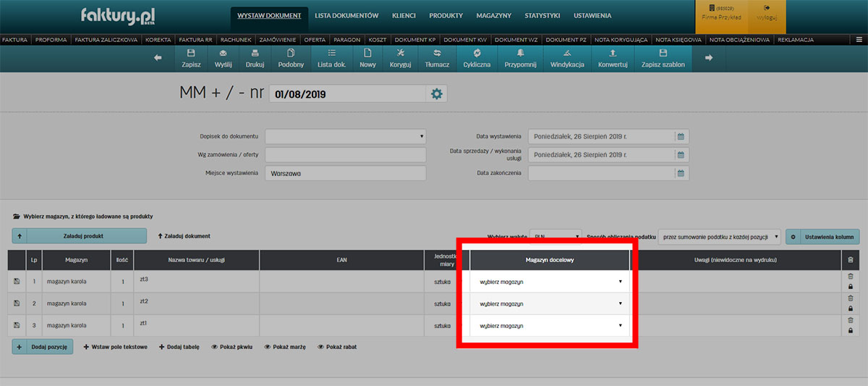Create new document with Nowy

(367, 59)
